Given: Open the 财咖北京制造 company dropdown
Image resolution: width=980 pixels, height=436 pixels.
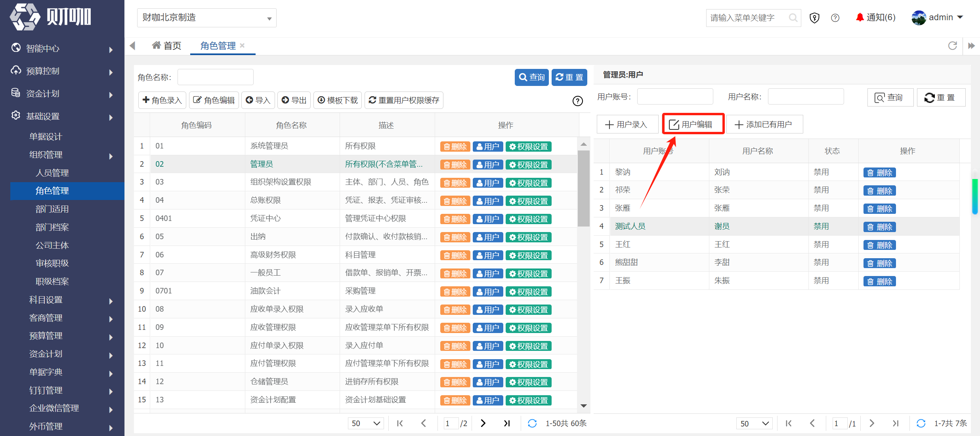Looking at the screenshot, I should 207,18.
